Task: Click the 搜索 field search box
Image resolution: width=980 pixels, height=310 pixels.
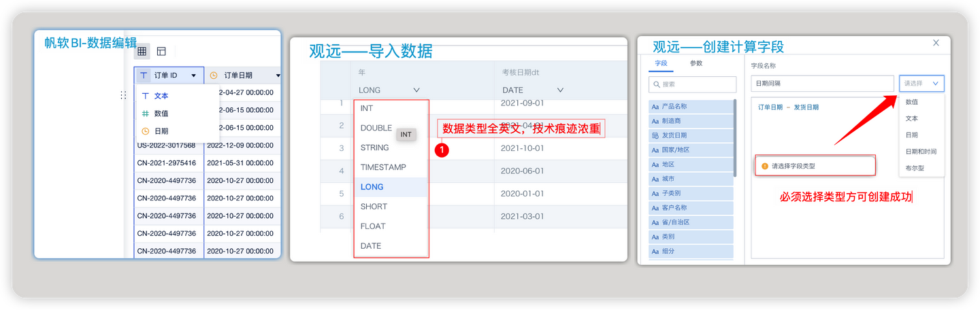Action: tap(692, 84)
